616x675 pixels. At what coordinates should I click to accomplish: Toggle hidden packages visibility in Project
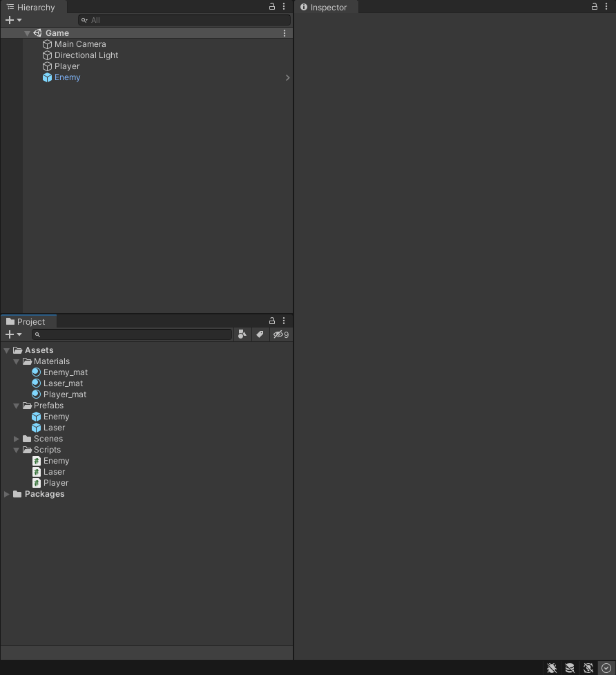tap(280, 334)
